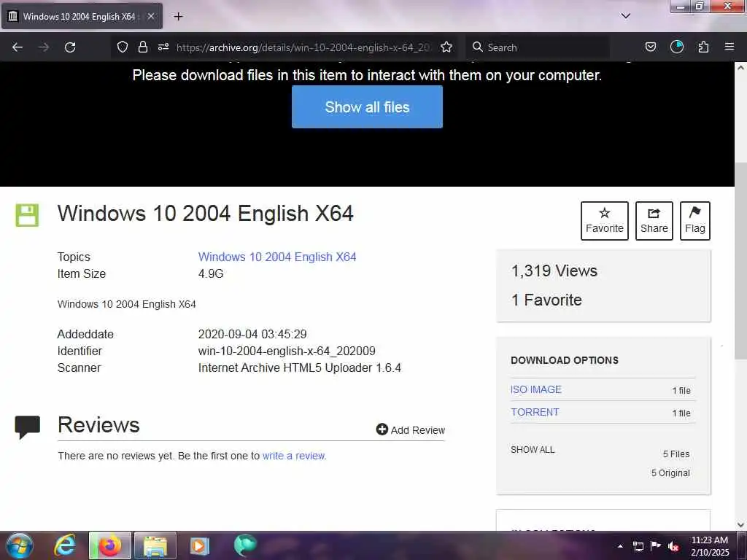Click the network tray icon

pyautogui.click(x=638, y=546)
